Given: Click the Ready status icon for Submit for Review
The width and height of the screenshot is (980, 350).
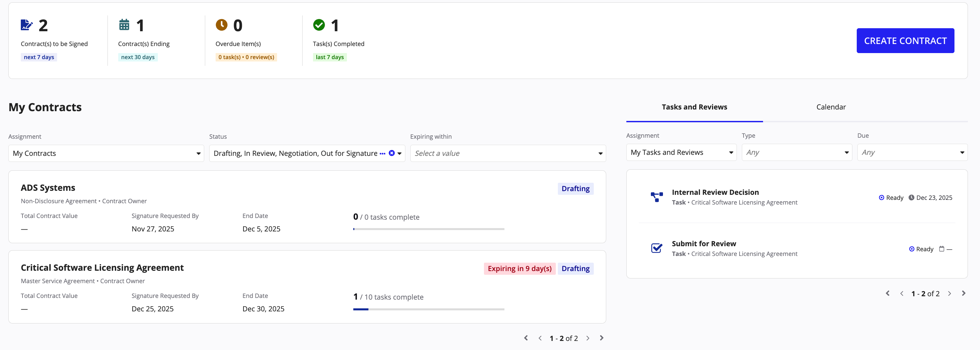Looking at the screenshot, I should [911, 249].
